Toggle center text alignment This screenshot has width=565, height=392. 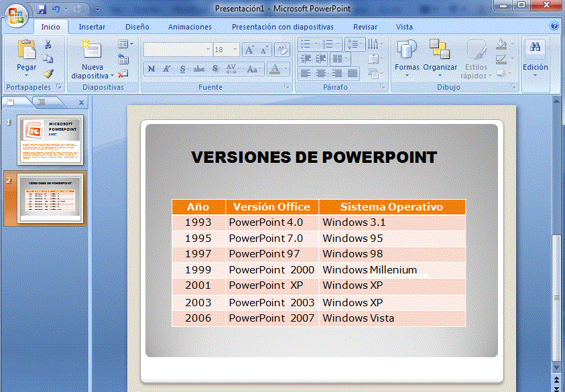point(321,74)
